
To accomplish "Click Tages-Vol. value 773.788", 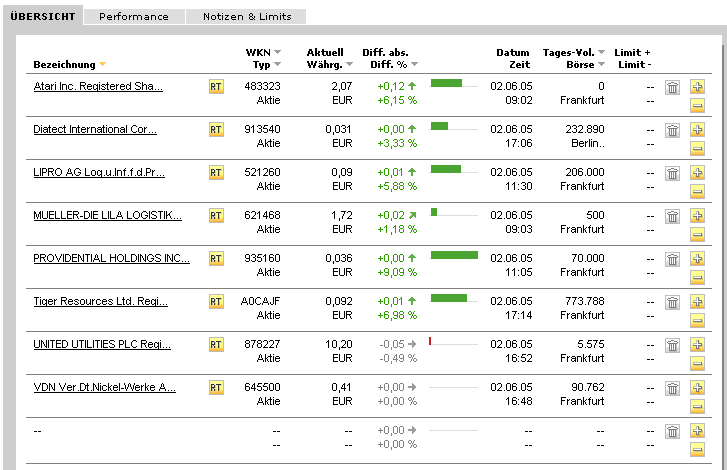I will (585, 301).
